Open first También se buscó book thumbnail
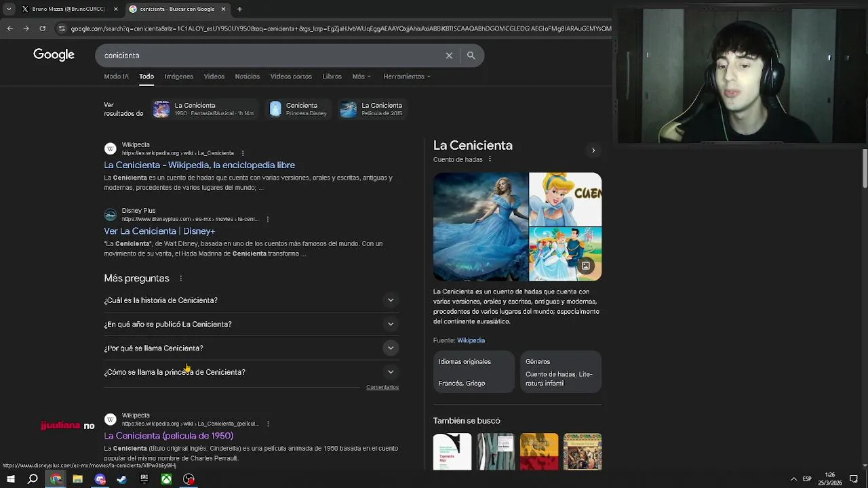Image resolution: width=868 pixels, height=488 pixels. click(x=452, y=451)
